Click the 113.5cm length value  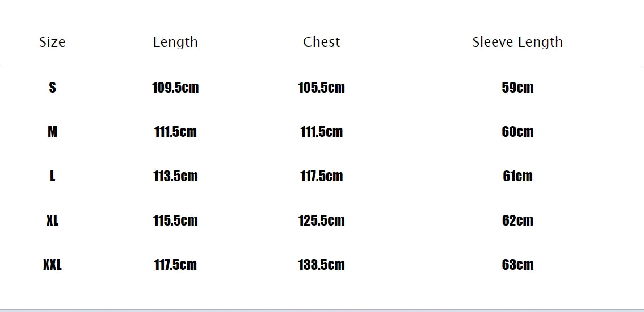(175, 176)
